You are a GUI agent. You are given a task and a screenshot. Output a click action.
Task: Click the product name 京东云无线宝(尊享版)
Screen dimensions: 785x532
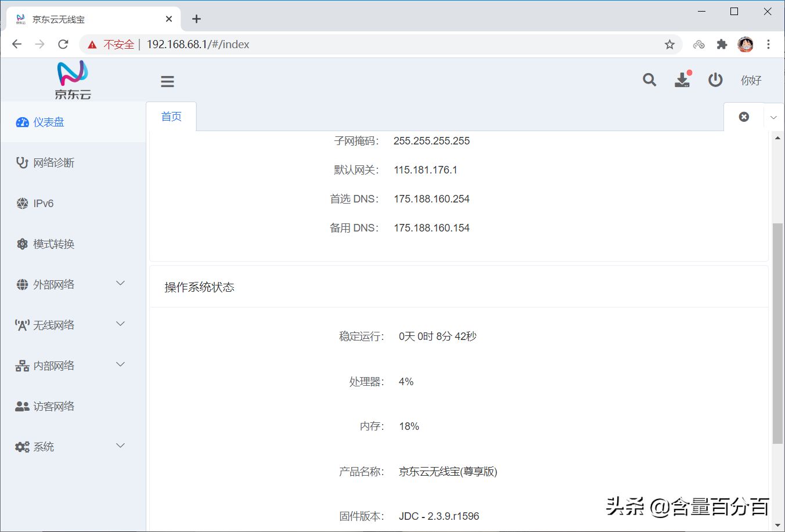448,472
